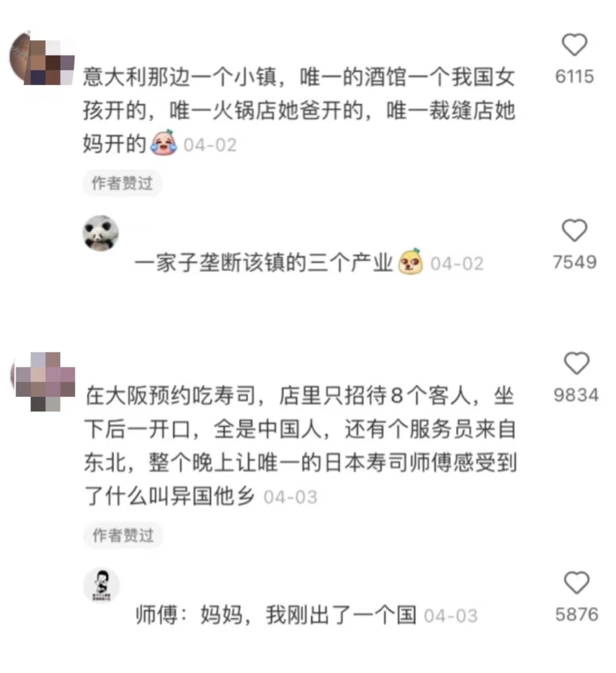The image size is (616, 673).
Task: Tap the 作者赞过 tag under the sushi comment
Action: 123,535
